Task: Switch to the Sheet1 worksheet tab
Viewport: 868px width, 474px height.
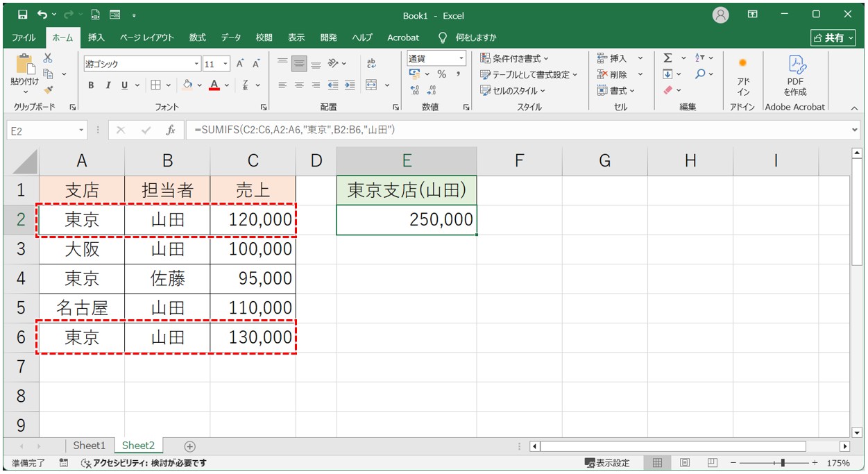Action: [x=90, y=446]
